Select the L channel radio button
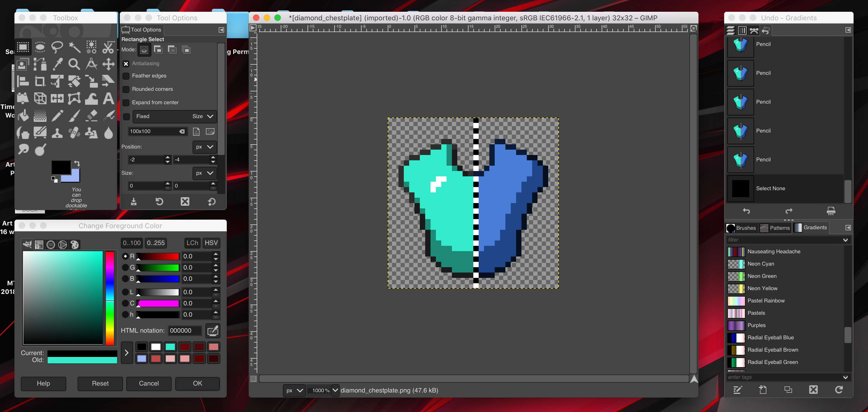This screenshot has width=868, height=412. (125, 292)
